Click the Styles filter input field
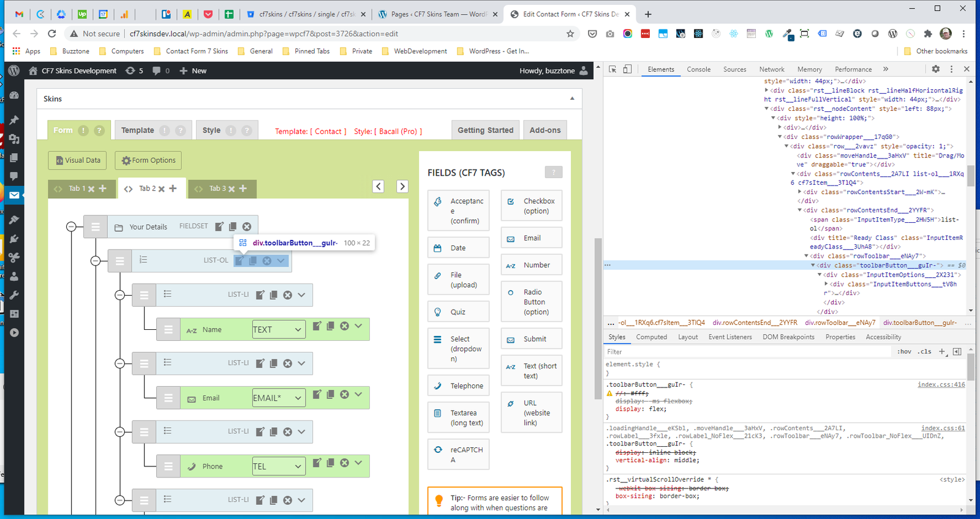This screenshot has width=980, height=519. pos(747,352)
